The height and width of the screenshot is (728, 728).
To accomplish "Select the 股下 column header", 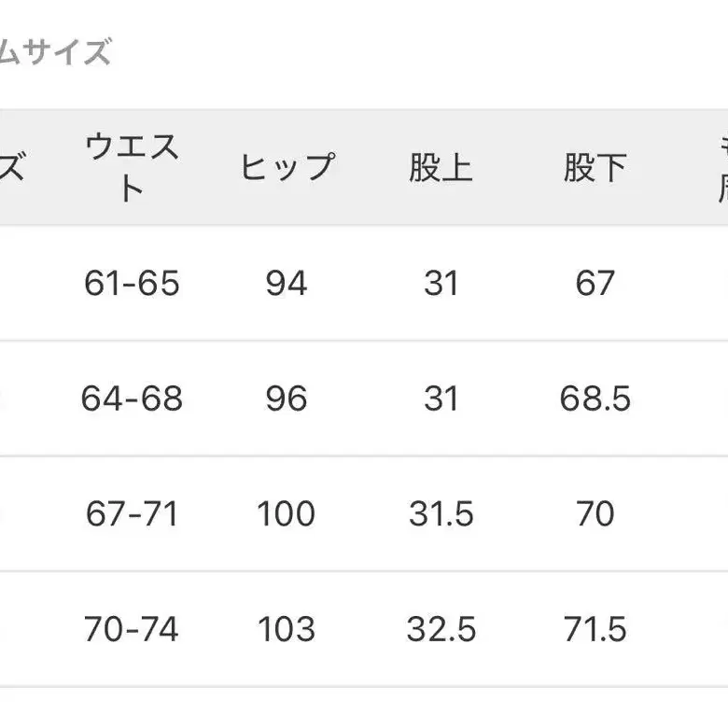I will [x=595, y=168].
